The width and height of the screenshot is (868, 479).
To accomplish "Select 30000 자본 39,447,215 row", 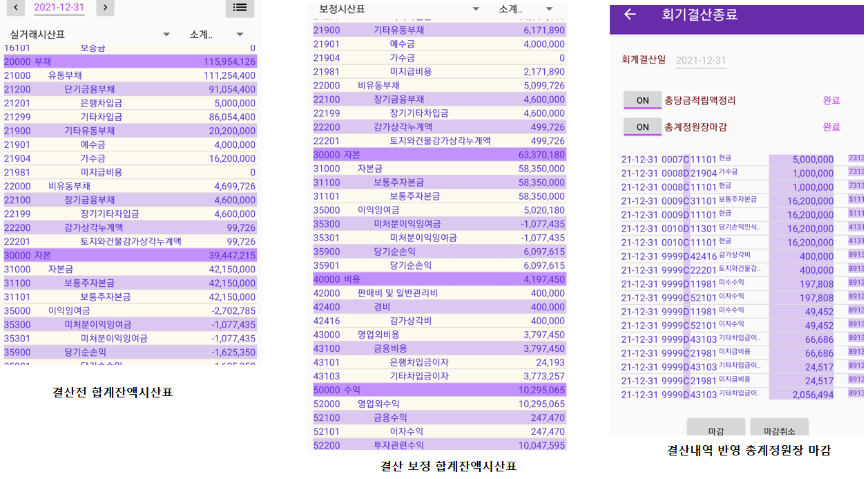I will tap(131, 255).
